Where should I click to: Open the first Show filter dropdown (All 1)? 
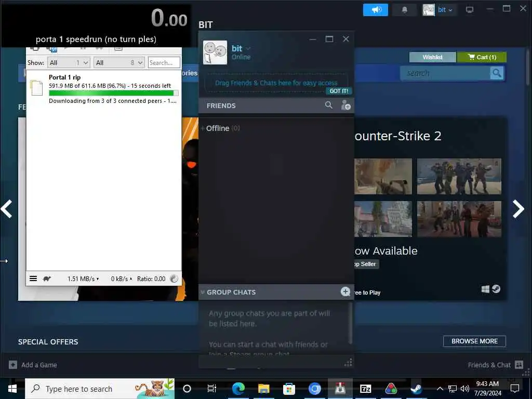pos(69,62)
